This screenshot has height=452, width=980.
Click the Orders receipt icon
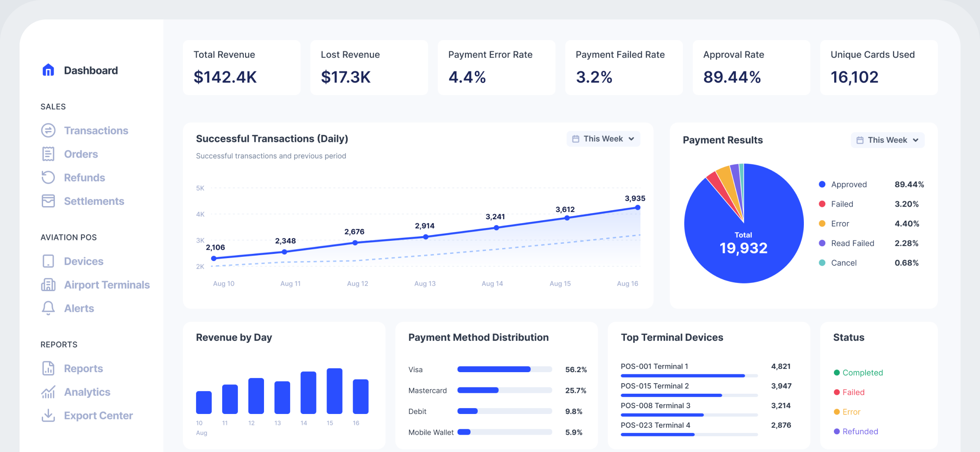pos(48,154)
